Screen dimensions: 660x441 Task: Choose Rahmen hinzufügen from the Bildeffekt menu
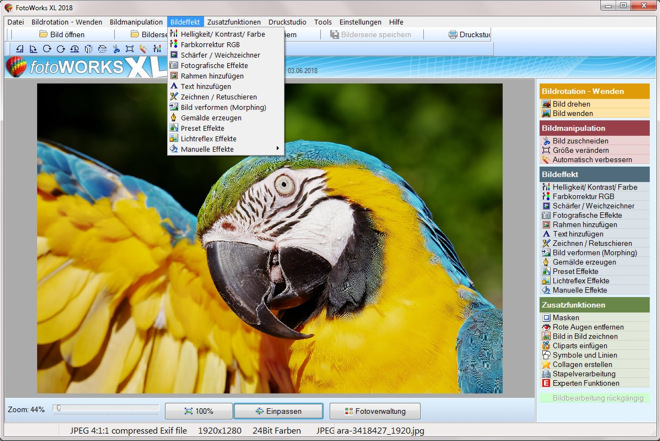(x=226, y=76)
